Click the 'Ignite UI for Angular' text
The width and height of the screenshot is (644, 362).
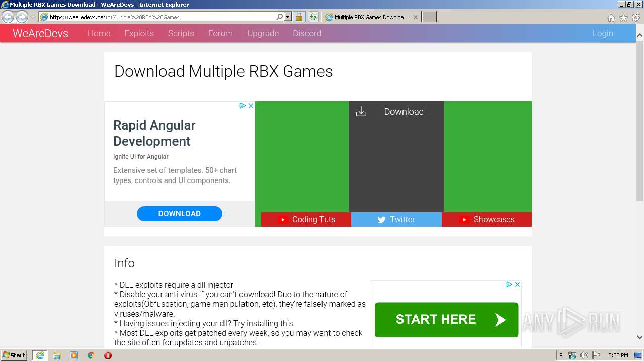pyautogui.click(x=141, y=157)
